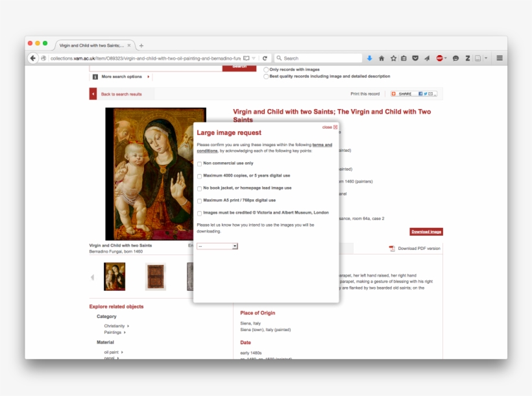Check Images must be credited checkbox

pyautogui.click(x=200, y=214)
